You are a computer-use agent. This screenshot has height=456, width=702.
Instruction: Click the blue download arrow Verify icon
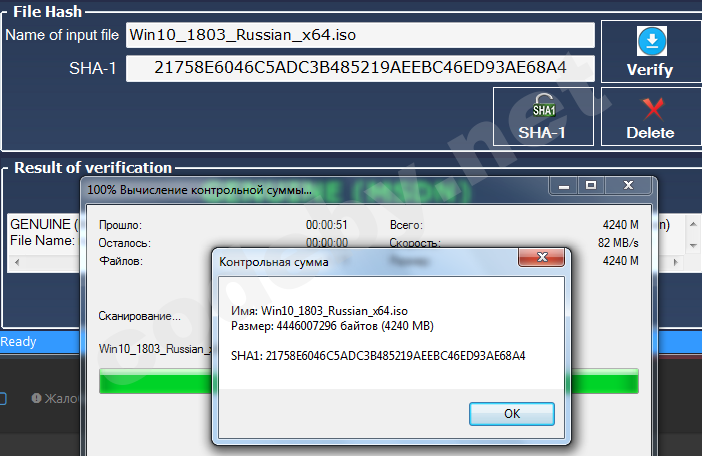coord(651,41)
